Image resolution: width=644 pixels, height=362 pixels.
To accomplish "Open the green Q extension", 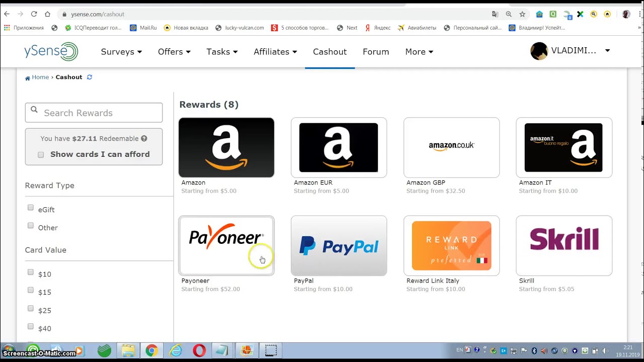I will click(553, 14).
